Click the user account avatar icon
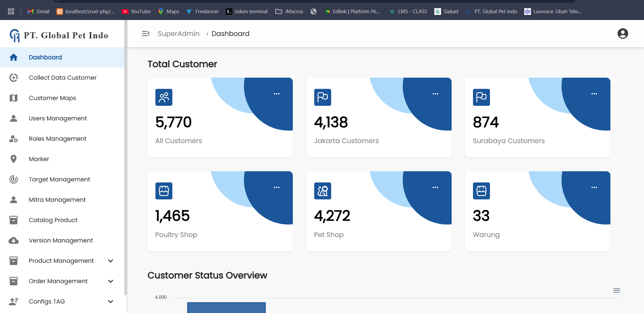Viewport: 644px width, 313px height. [623, 34]
